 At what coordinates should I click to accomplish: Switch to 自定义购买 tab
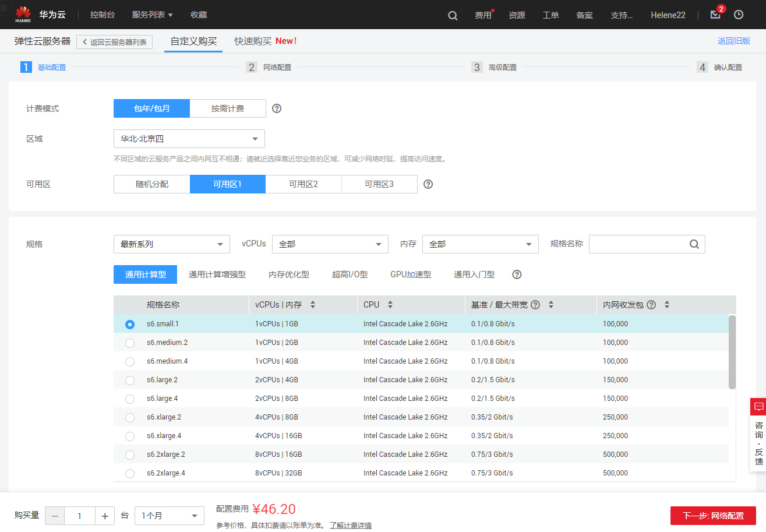click(193, 41)
